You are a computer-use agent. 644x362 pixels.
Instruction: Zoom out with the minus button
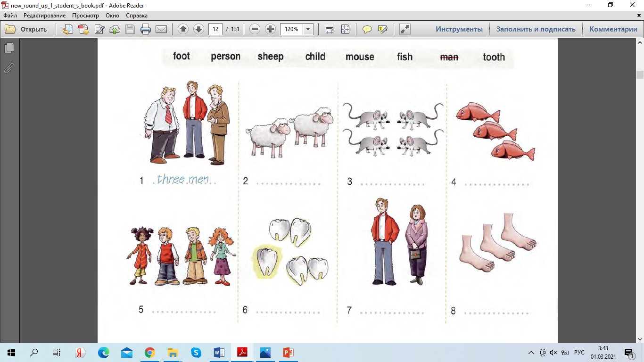pyautogui.click(x=255, y=29)
